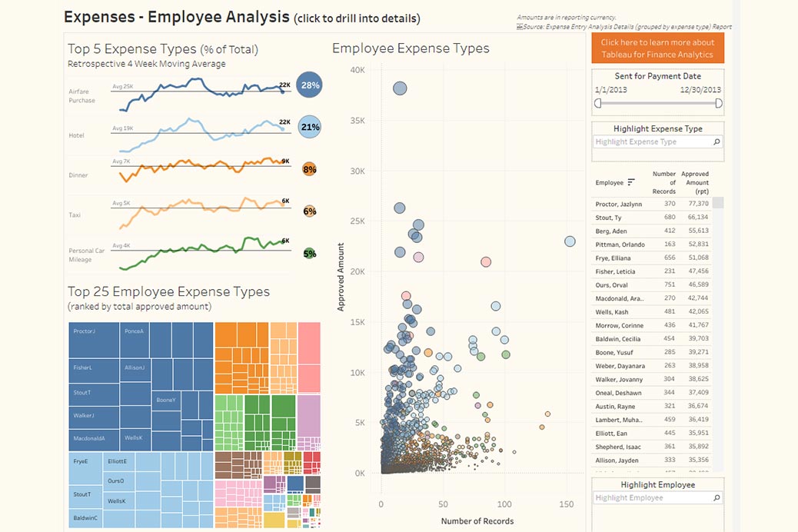Focus the Highlight Expense Type input field
Screen dimensions: 798x532
[653, 141]
